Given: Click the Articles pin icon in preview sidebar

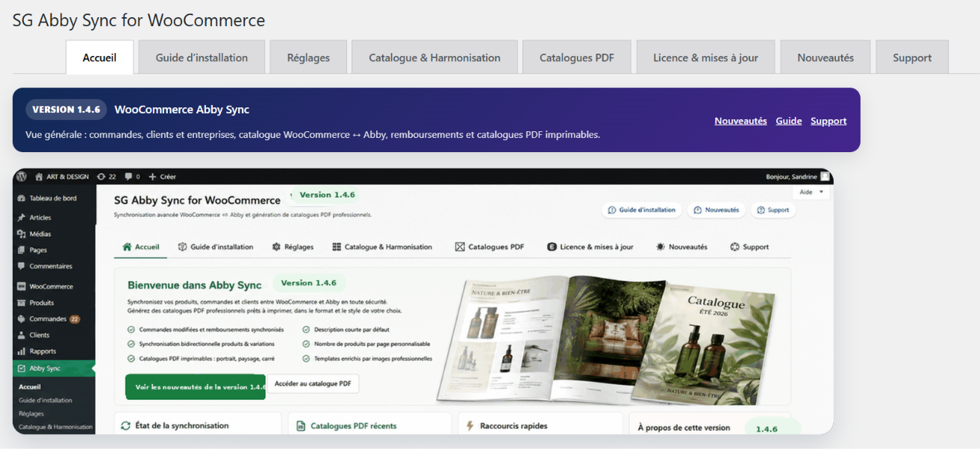Looking at the screenshot, I should coord(22,218).
